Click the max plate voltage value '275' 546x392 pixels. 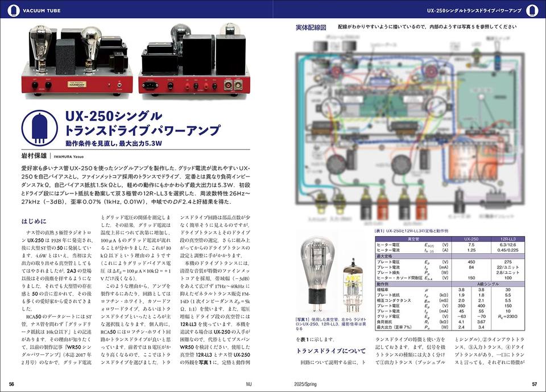coord(508,262)
